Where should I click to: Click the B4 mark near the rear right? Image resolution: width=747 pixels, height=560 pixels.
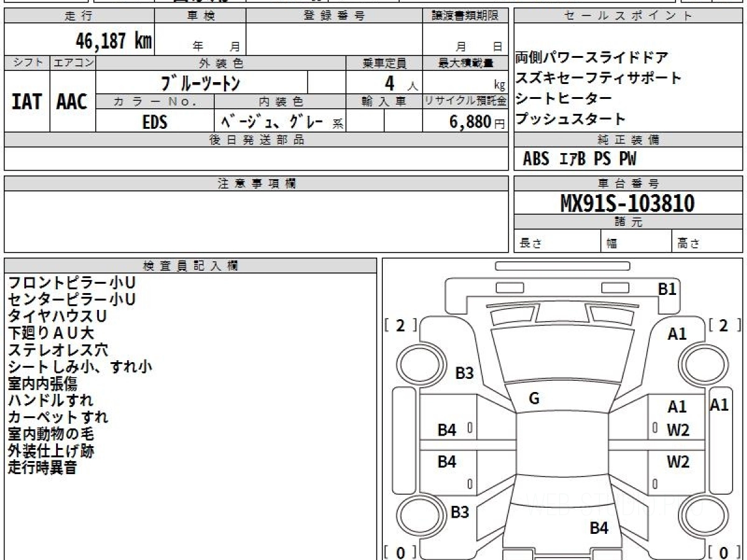[x=598, y=528]
